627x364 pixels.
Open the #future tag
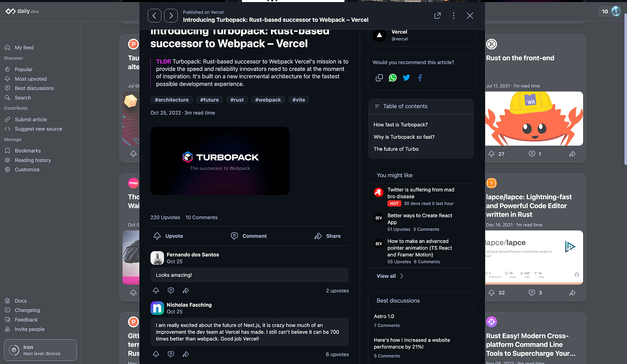(x=209, y=100)
